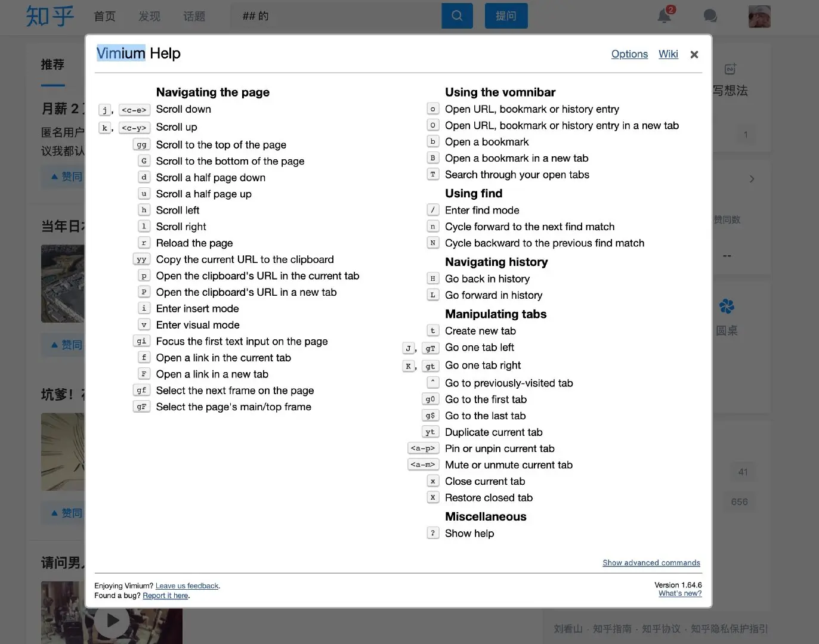Click the text 'Duplicate current tab'
This screenshot has height=644, width=819.
click(494, 432)
